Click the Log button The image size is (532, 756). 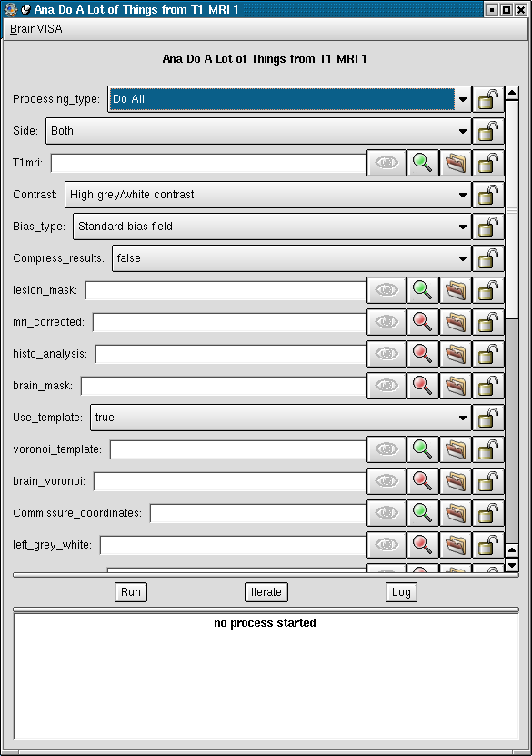[x=401, y=592]
